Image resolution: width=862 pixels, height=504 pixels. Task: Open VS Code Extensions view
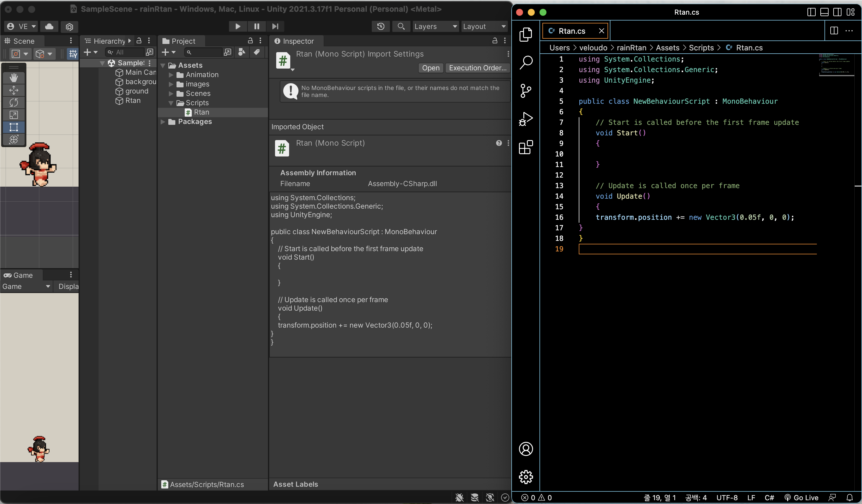[526, 147]
